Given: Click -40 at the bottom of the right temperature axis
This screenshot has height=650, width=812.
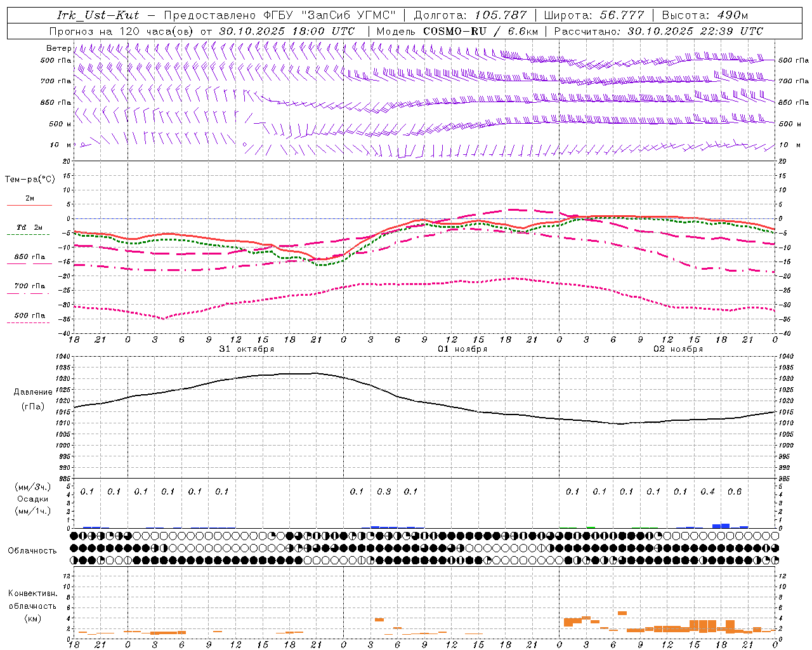Looking at the screenshot, I should (785, 333).
